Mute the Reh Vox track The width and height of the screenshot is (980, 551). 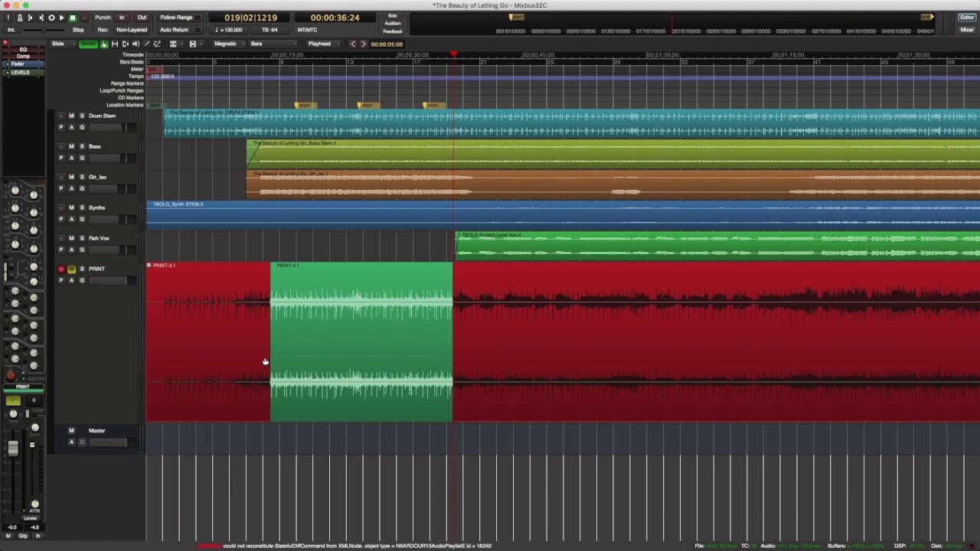coord(71,238)
